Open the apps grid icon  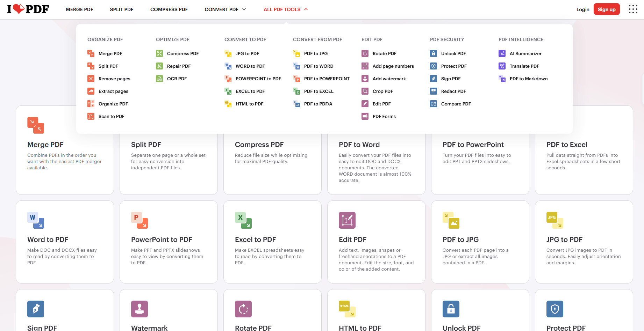click(633, 9)
